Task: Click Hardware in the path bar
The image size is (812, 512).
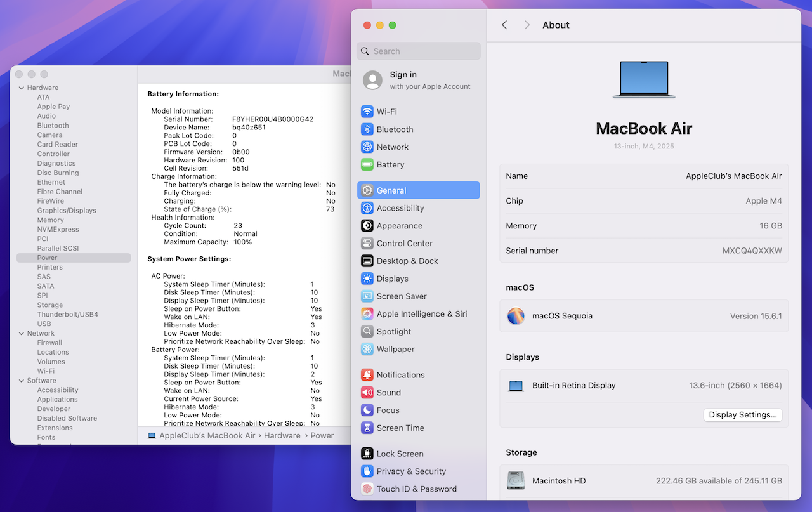Action: pos(282,436)
